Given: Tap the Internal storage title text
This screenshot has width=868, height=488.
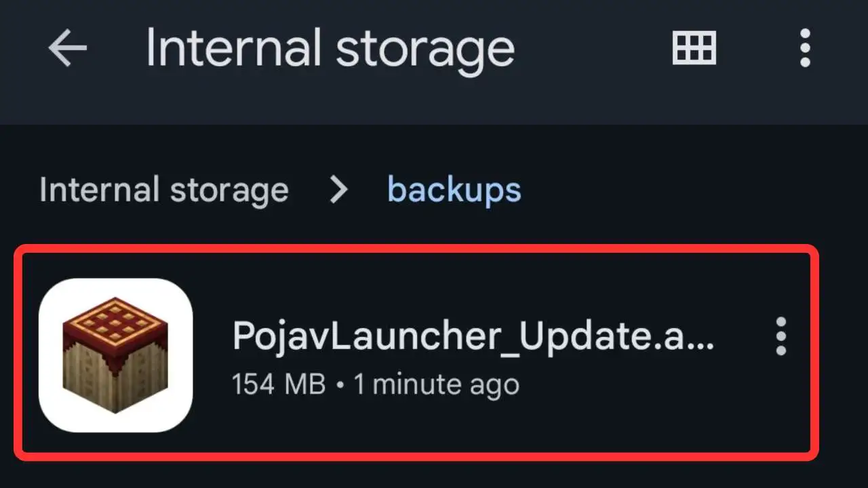Looking at the screenshot, I should pyautogui.click(x=330, y=47).
